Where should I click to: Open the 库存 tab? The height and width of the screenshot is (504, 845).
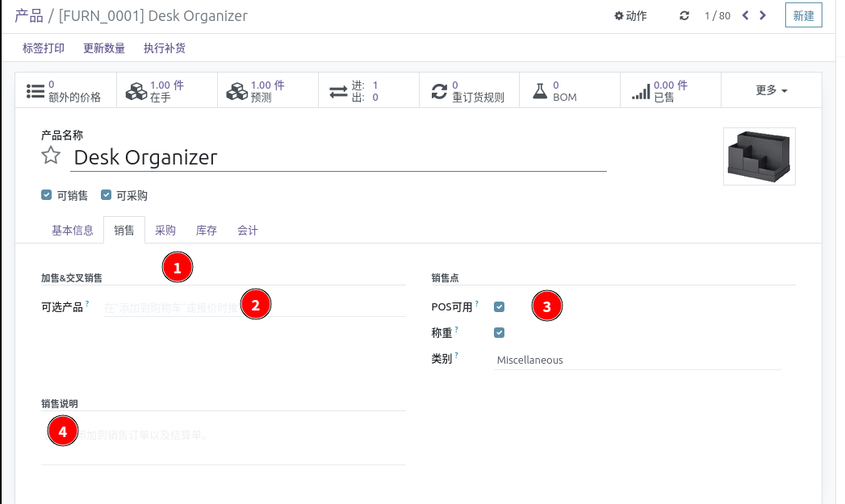coord(207,231)
